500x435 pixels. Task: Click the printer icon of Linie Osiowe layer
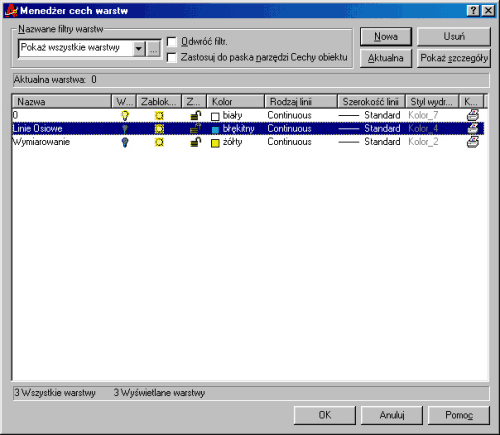point(473,128)
